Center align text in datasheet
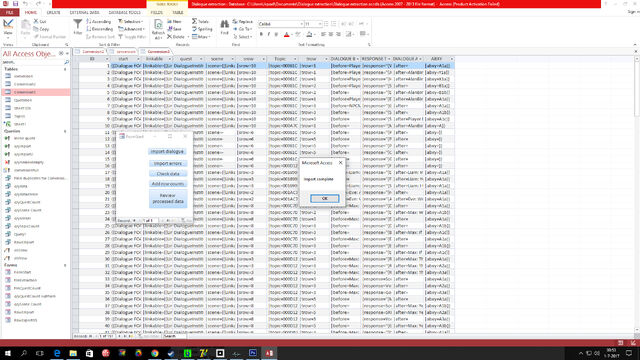The height and width of the screenshot is (360, 640). click(x=331, y=34)
